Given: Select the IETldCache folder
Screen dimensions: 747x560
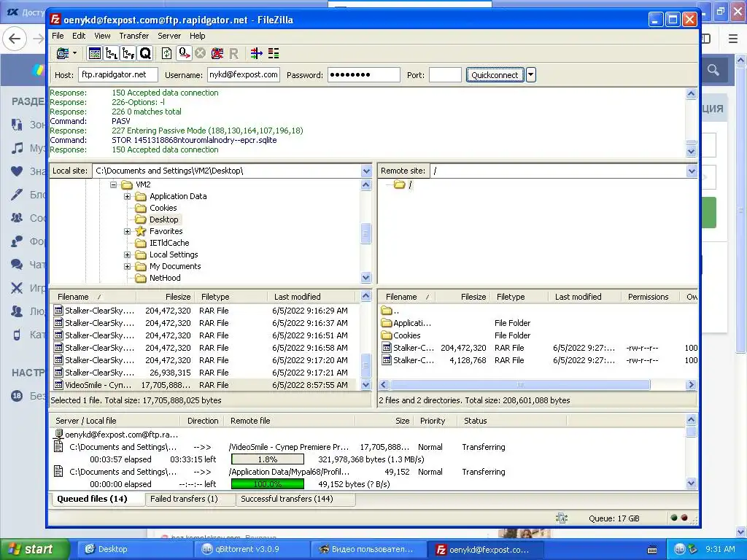Looking at the screenshot, I should pos(169,243).
